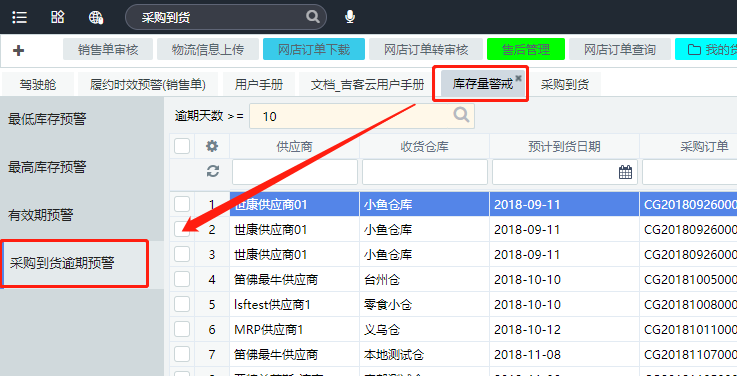This screenshot has width=737, height=376.
Task: Click the 供应商 column header
Action: pos(295,147)
